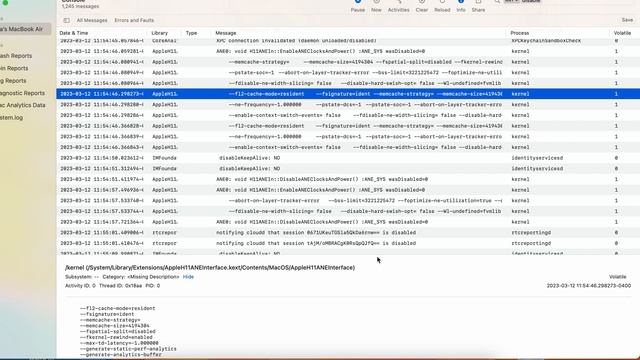Select the 11:54:46.059281 EnableANEClocksAndPower row
Screen dimensions: 640x360
[x=348, y=51]
